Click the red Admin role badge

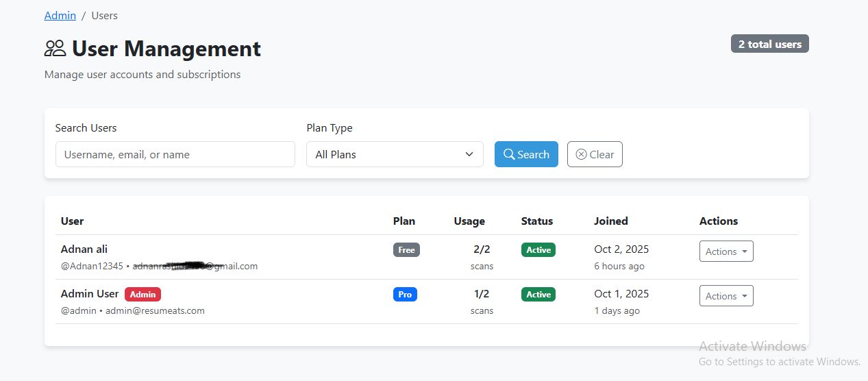pos(142,295)
